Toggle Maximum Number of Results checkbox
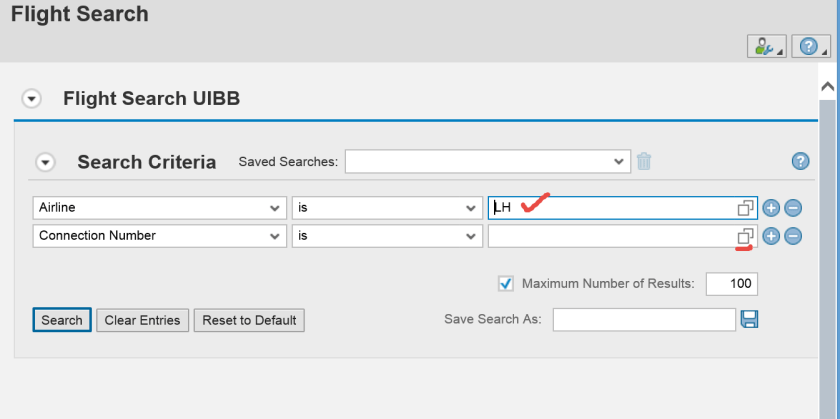840x419 pixels. [x=506, y=284]
